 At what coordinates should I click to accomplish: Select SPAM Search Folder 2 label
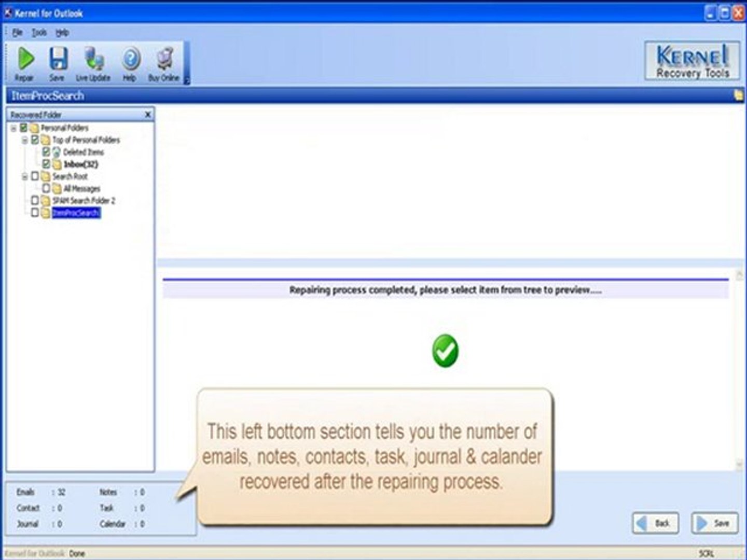pyautogui.click(x=84, y=201)
